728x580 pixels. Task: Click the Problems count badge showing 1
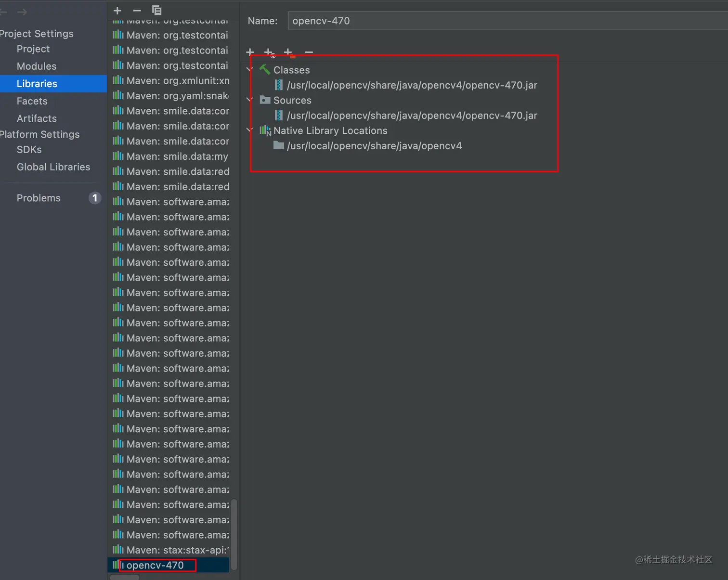[x=95, y=198]
